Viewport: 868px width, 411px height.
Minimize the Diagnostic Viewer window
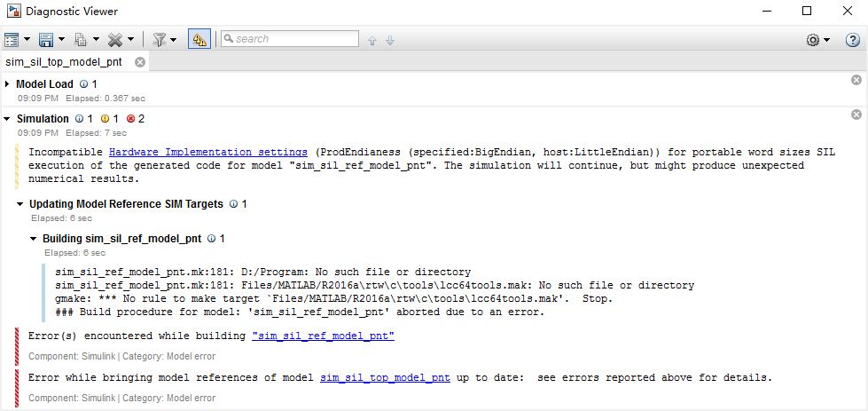pos(767,11)
